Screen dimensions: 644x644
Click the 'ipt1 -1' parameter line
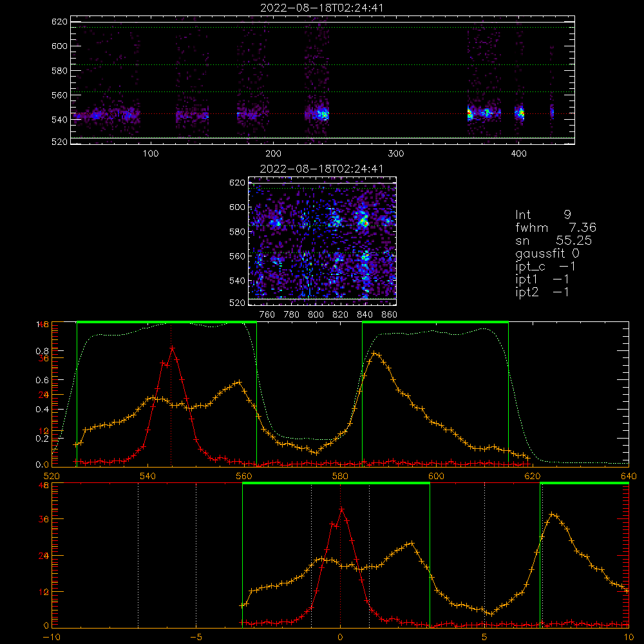542,279
